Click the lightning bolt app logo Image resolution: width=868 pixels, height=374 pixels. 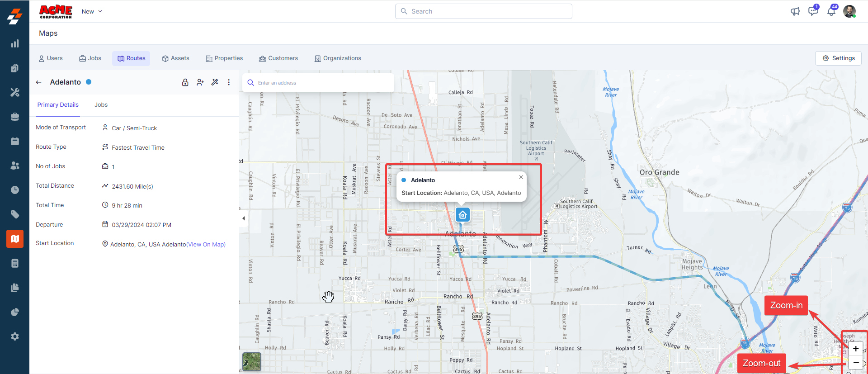[14, 16]
